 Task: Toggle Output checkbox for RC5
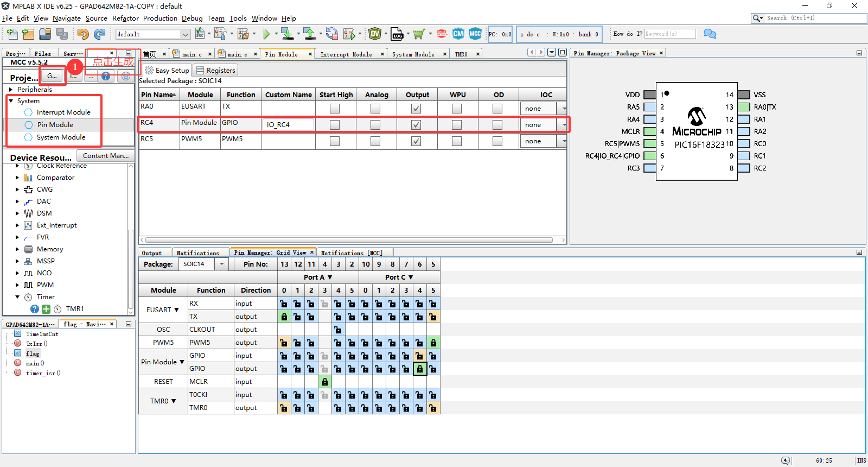point(416,141)
